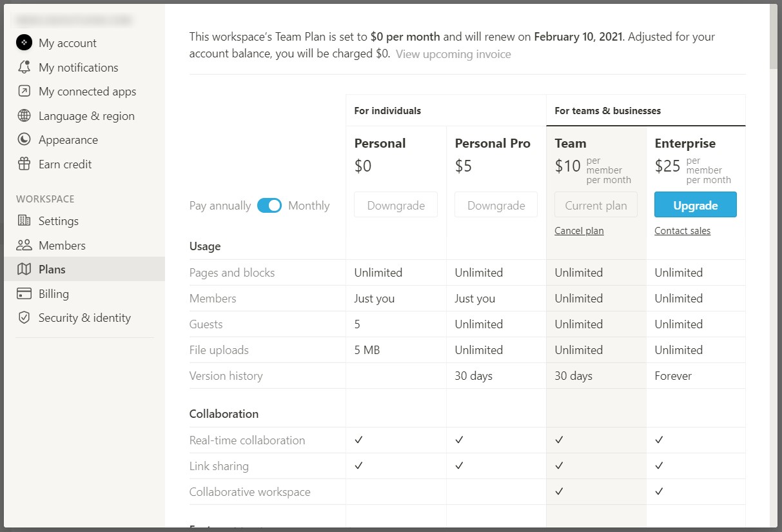Viewport: 782px width, 532px height.
Task: Click the Security & identity shield icon
Action: tap(24, 318)
